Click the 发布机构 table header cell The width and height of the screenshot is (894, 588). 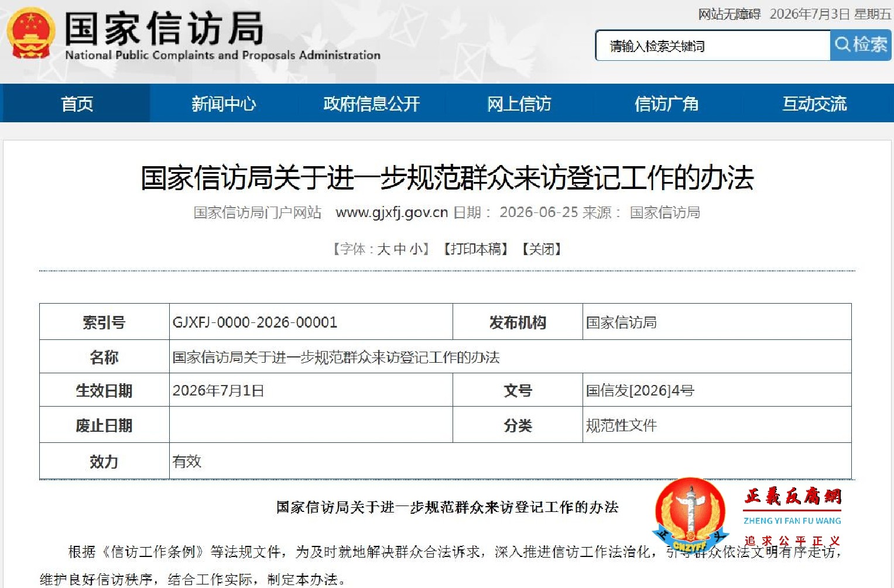tap(518, 322)
